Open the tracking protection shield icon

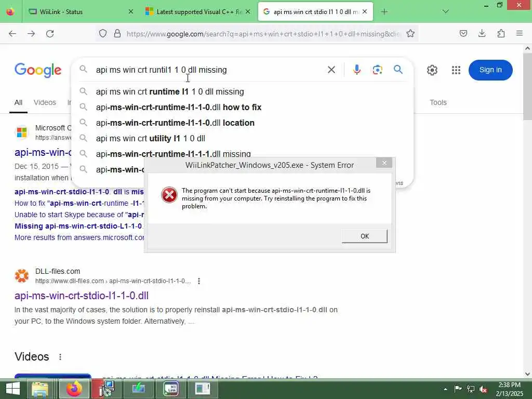click(x=103, y=34)
